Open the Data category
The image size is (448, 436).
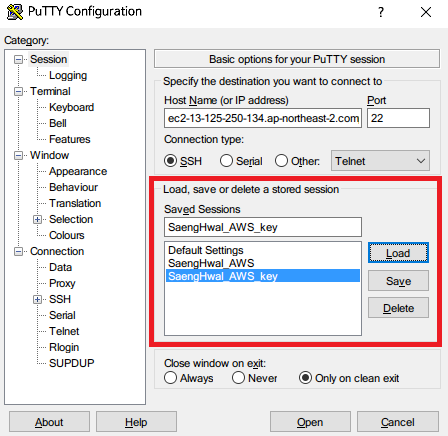point(60,267)
